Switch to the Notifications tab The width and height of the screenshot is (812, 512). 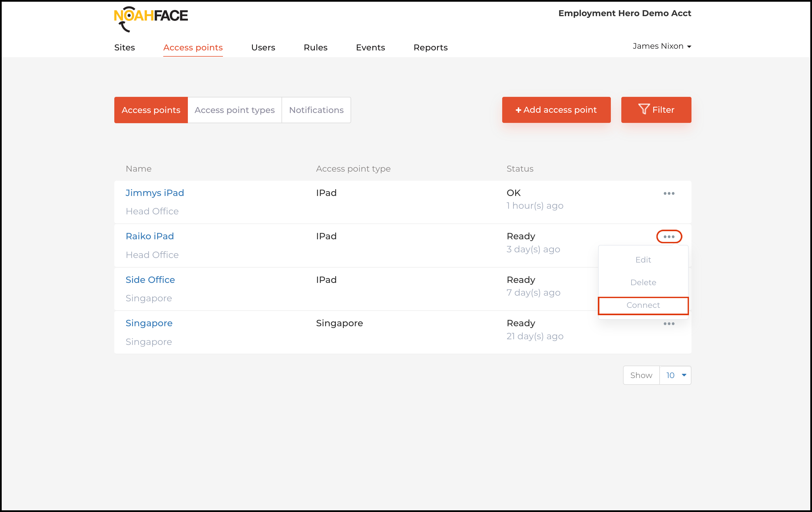(x=316, y=110)
